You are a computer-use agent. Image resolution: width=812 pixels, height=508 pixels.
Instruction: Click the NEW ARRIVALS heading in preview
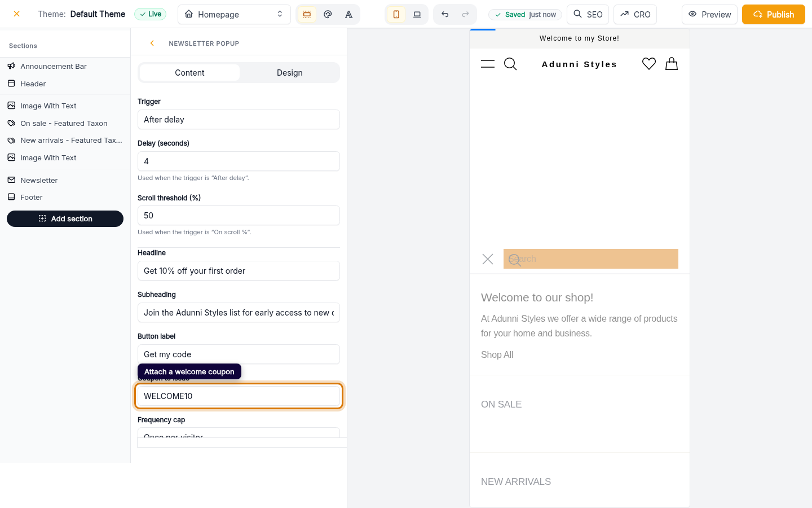pos(516,481)
